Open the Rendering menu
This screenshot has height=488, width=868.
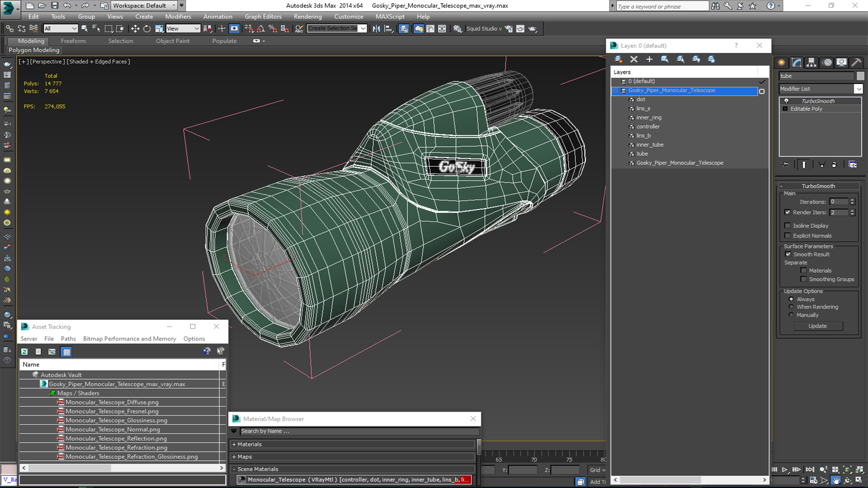click(307, 17)
